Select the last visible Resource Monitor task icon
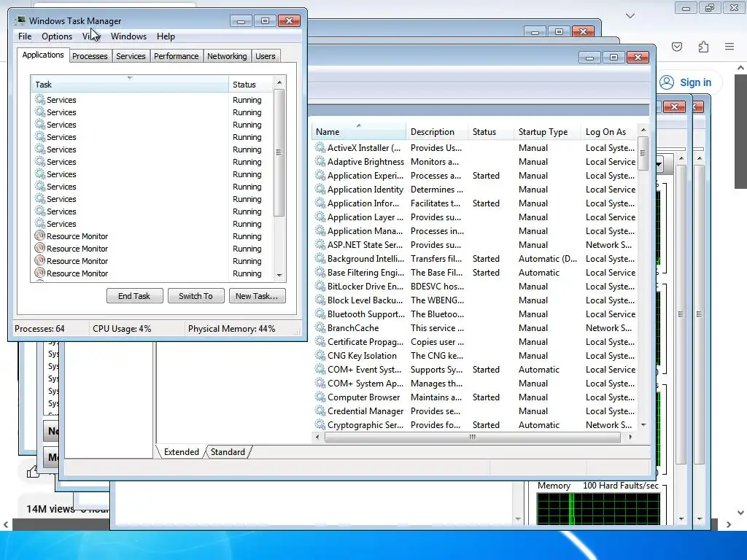747x560 pixels. (40, 273)
